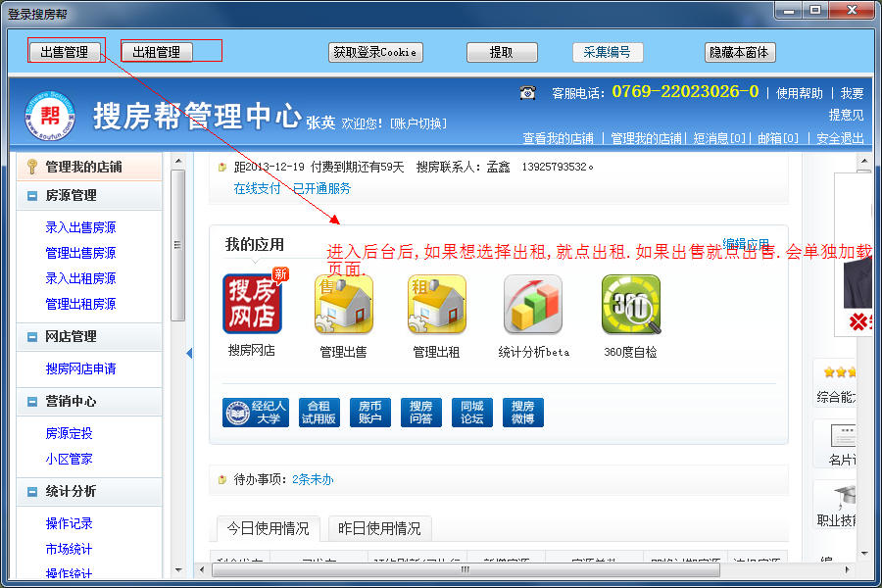Switch to 今日使用情况 tab
The width and height of the screenshot is (882, 588).
pyautogui.click(x=268, y=528)
